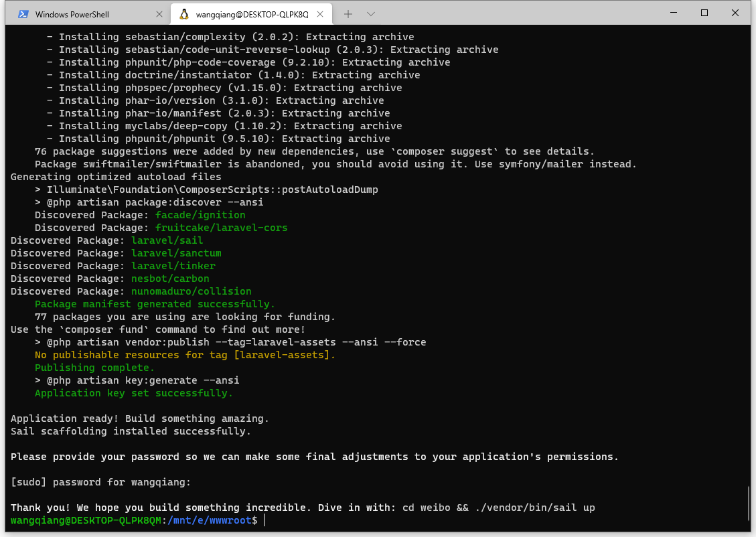The height and width of the screenshot is (537, 756).
Task: Switch to the Windows PowerShell tab
Action: pyautogui.click(x=80, y=14)
